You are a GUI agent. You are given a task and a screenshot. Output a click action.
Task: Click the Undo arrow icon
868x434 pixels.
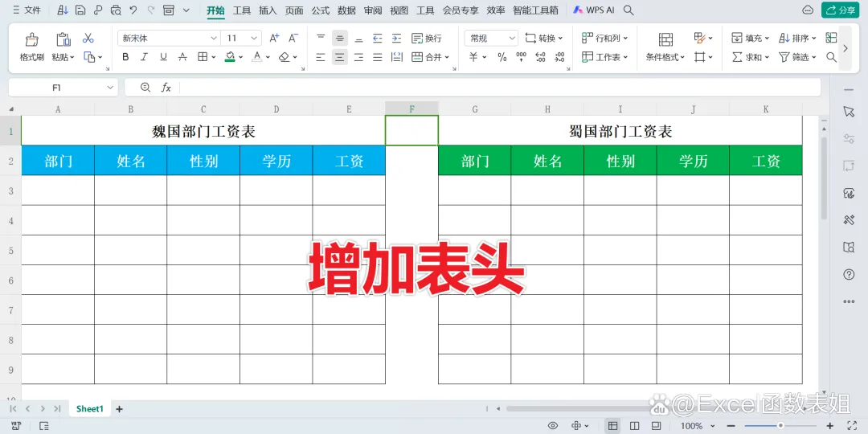[x=133, y=10]
